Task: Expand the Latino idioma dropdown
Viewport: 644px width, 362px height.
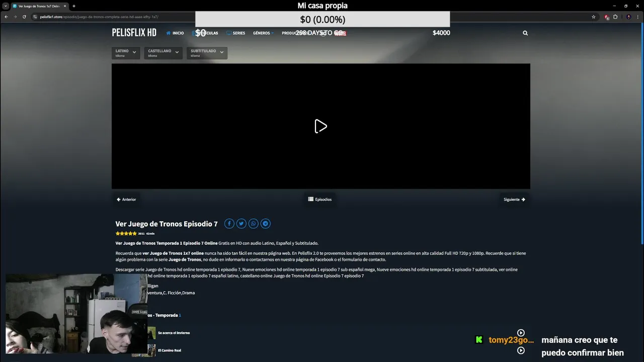Action: [126, 53]
